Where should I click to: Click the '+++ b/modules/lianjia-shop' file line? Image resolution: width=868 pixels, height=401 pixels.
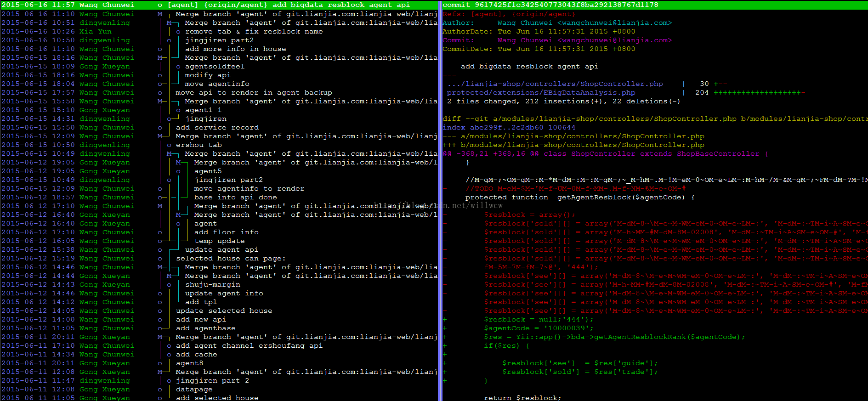pos(573,145)
